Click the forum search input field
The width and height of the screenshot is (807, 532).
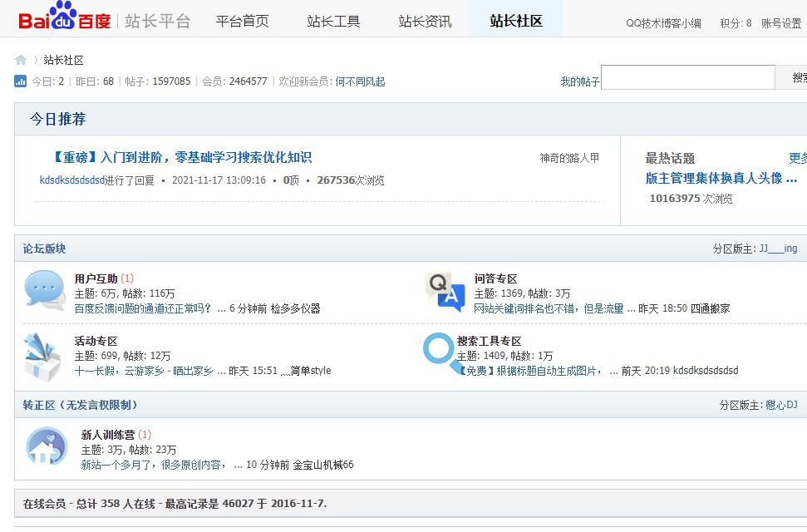point(687,78)
